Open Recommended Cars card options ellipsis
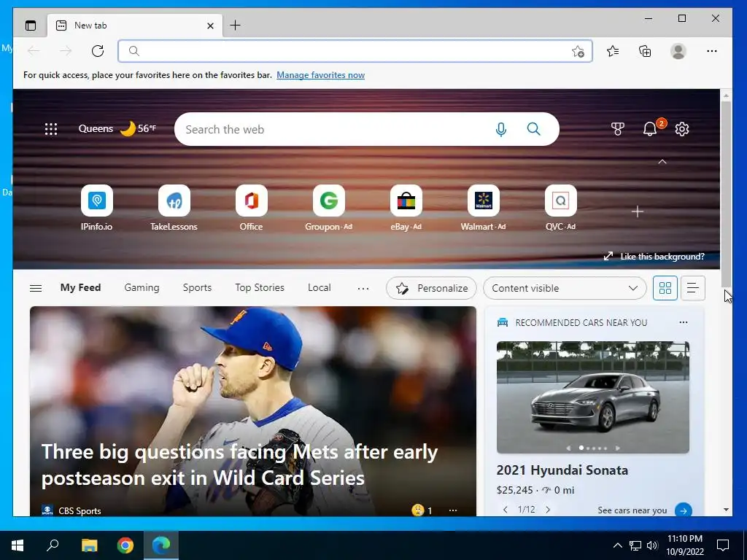The image size is (747, 560). [x=683, y=322]
